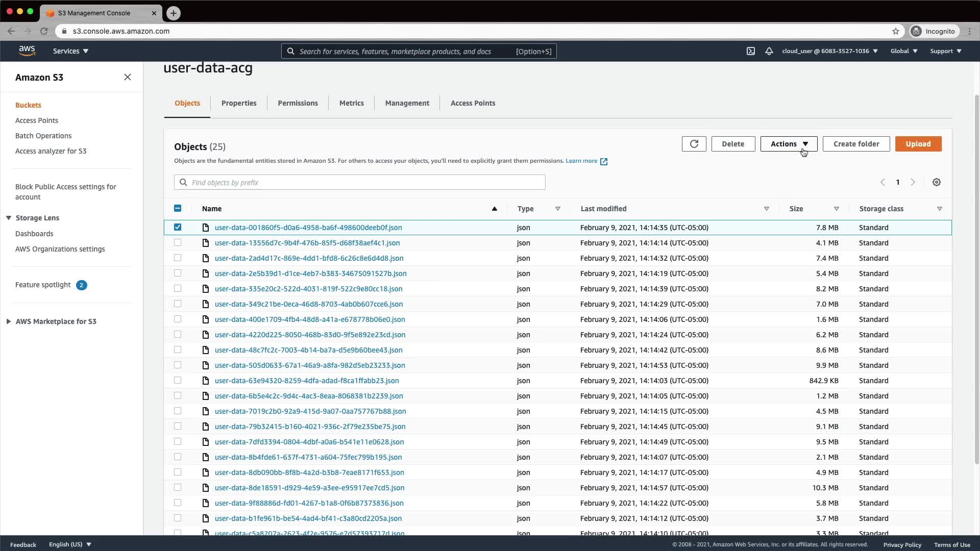Close the Amazon S3 sidebar panel

[127, 77]
